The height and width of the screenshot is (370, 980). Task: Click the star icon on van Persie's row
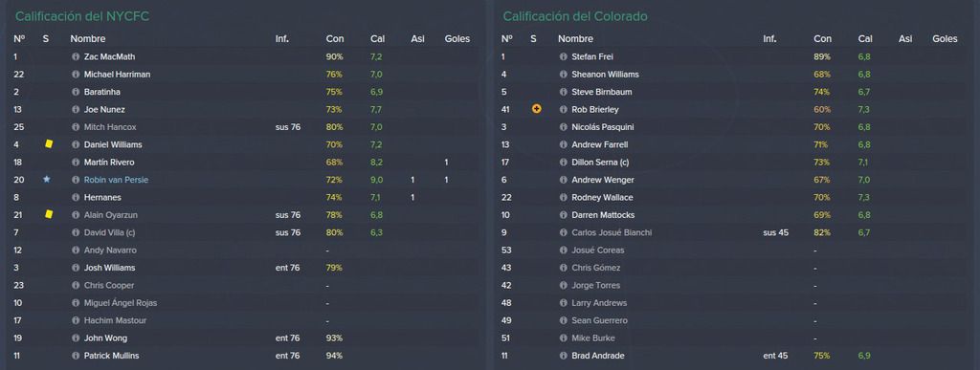click(46, 180)
